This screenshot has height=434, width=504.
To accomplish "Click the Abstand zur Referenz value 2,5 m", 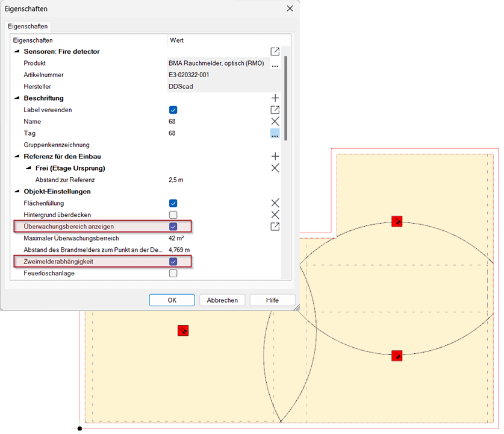I will [176, 180].
